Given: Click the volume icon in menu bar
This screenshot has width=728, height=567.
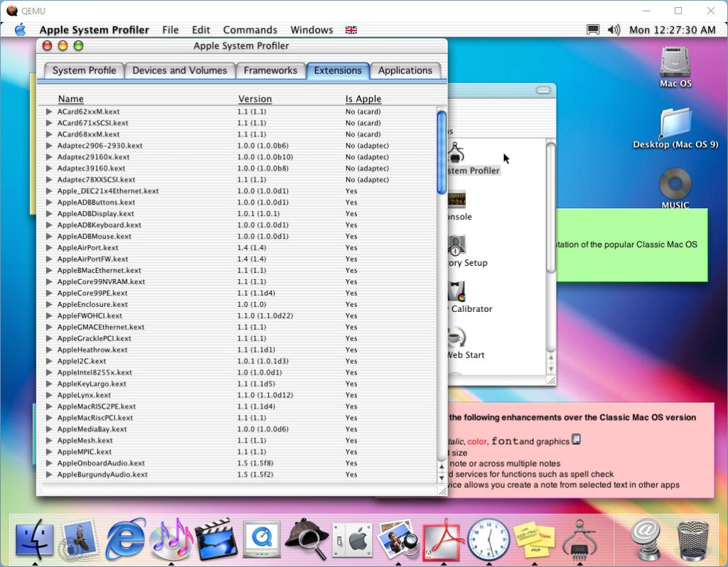Looking at the screenshot, I should 614,30.
